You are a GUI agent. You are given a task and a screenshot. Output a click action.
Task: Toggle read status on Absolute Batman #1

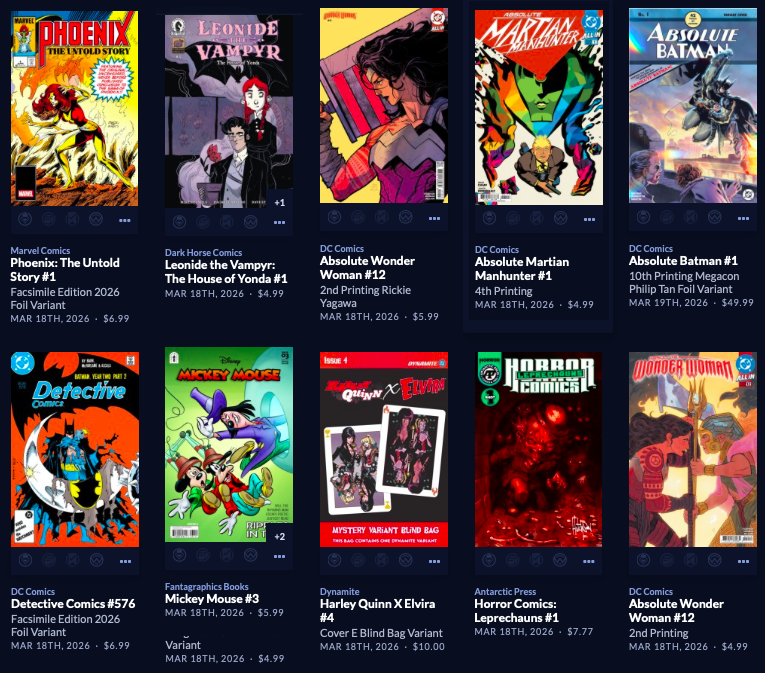coord(691,217)
